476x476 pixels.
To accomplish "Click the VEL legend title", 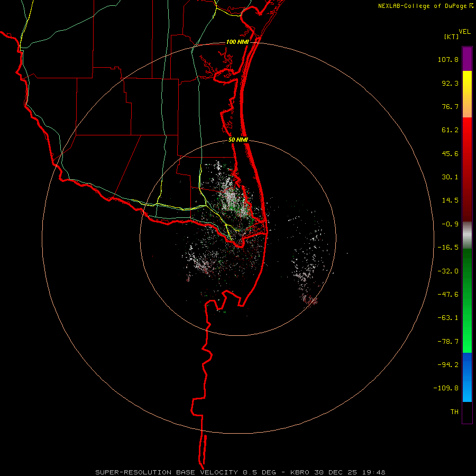I will tap(464, 32).
